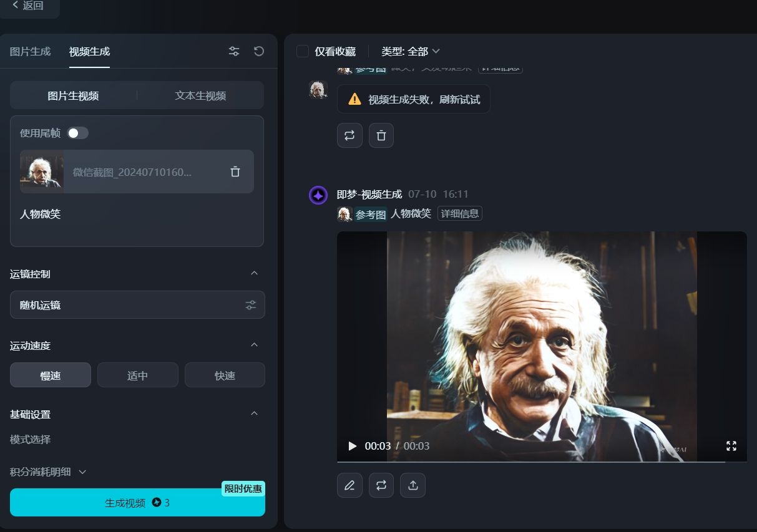The width and height of the screenshot is (757, 532).
Task: Regenerate the Einstein video via the loop icon
Action: coord(381,485)
